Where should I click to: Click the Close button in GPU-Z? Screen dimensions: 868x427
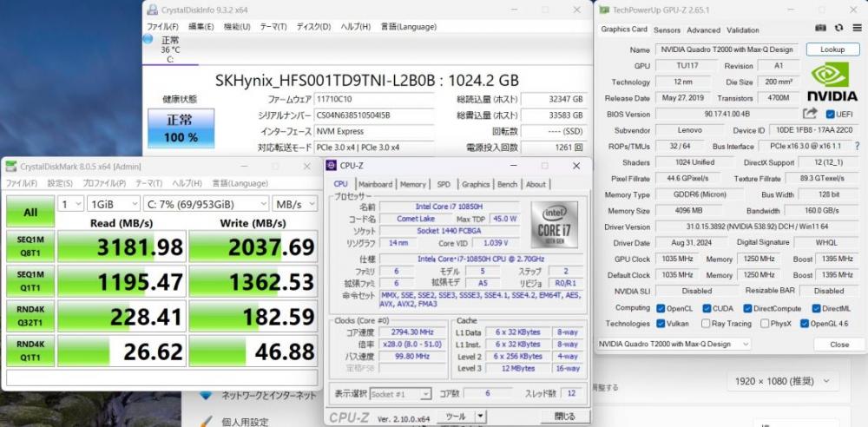839,344
